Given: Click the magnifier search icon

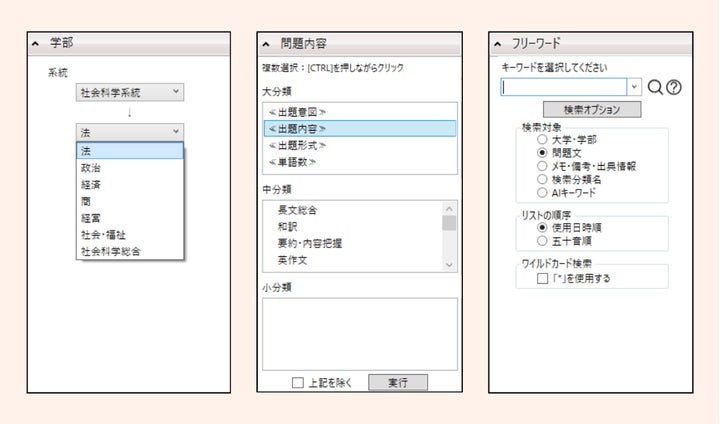Looking at the screenshot, I should [x=655, y=87].
